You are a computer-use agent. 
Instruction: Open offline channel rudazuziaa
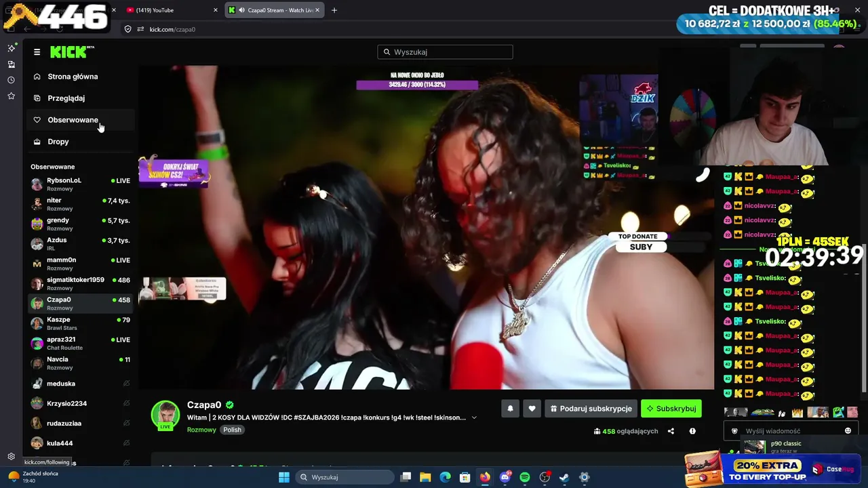81,424
